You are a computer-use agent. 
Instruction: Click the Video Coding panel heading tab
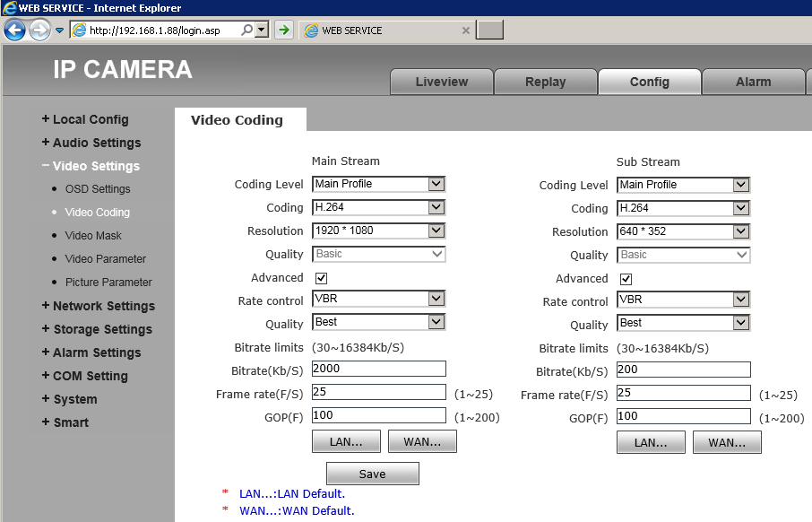pyautogui.click(x=240, y=120)
